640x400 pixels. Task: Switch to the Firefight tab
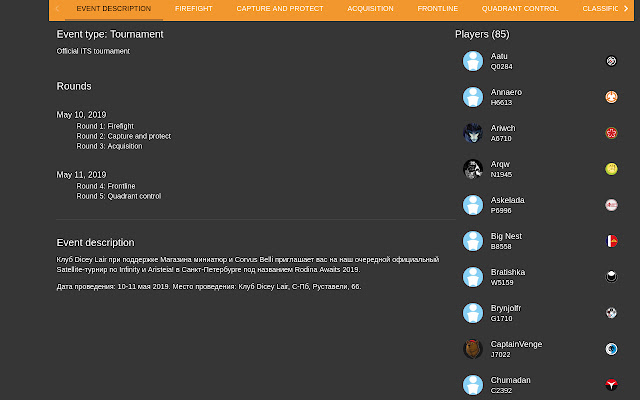point(193,9)
